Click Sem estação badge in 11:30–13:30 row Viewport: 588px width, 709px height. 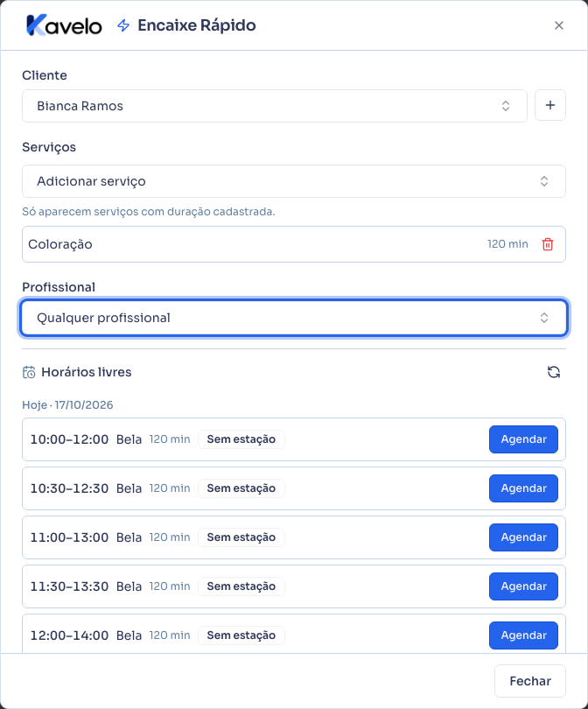[241, 586]
